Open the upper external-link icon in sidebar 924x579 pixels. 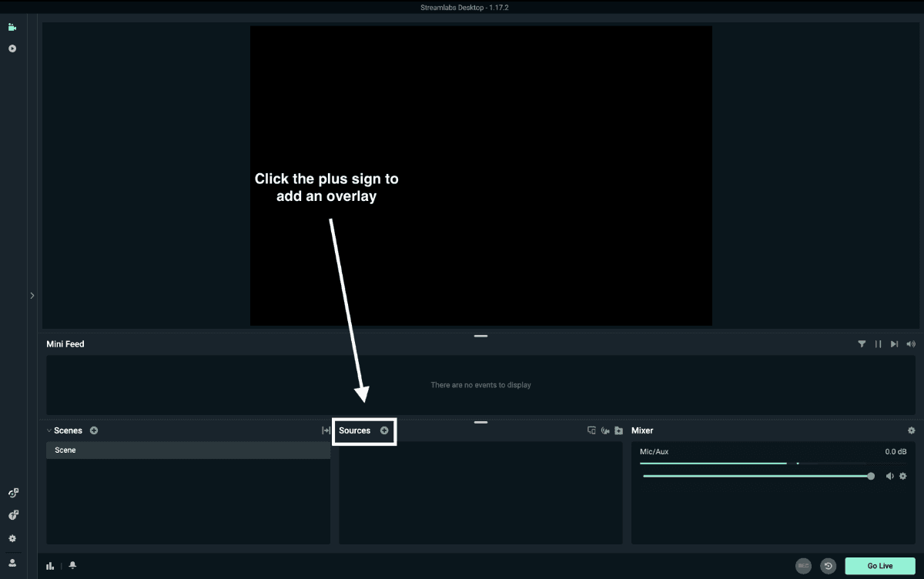(x=12, y=493)
